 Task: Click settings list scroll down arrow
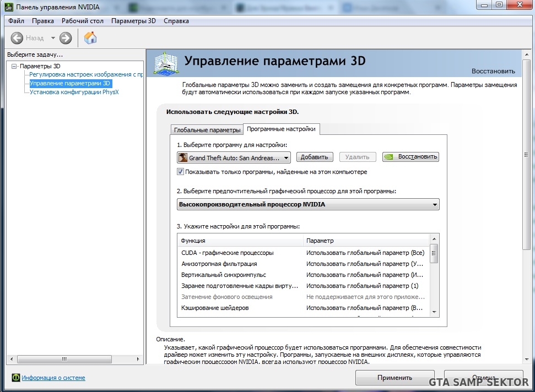tap(434, 312)
